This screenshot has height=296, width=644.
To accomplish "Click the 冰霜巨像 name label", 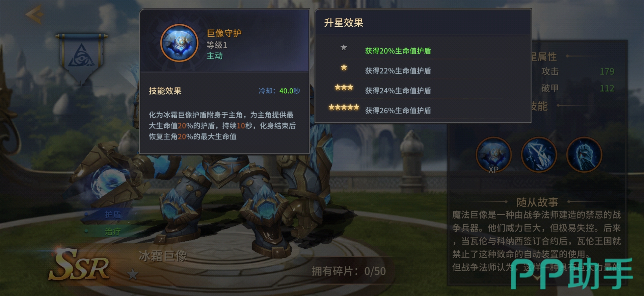I will [x=163, y=256].
